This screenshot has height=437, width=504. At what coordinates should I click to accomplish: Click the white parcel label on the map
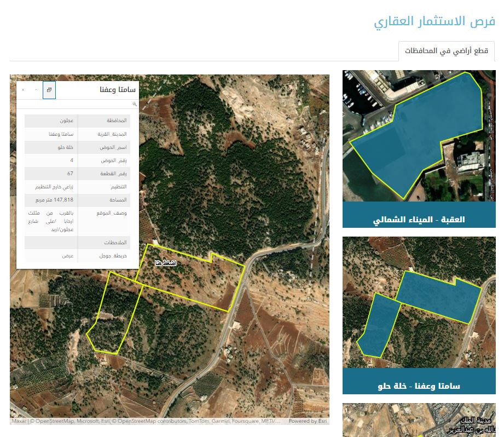[166, 263]
